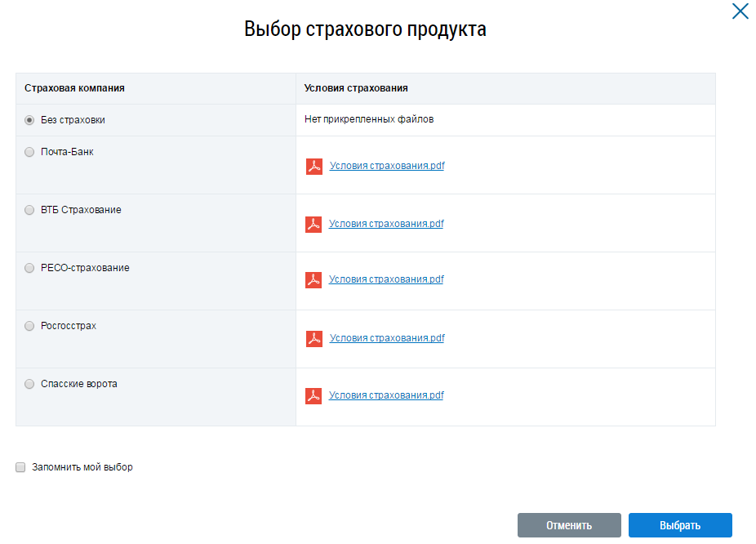The image size is (756, 544).
Task: Click the PDF icon in the Почта-Банк row
Action: click(314, 167)
